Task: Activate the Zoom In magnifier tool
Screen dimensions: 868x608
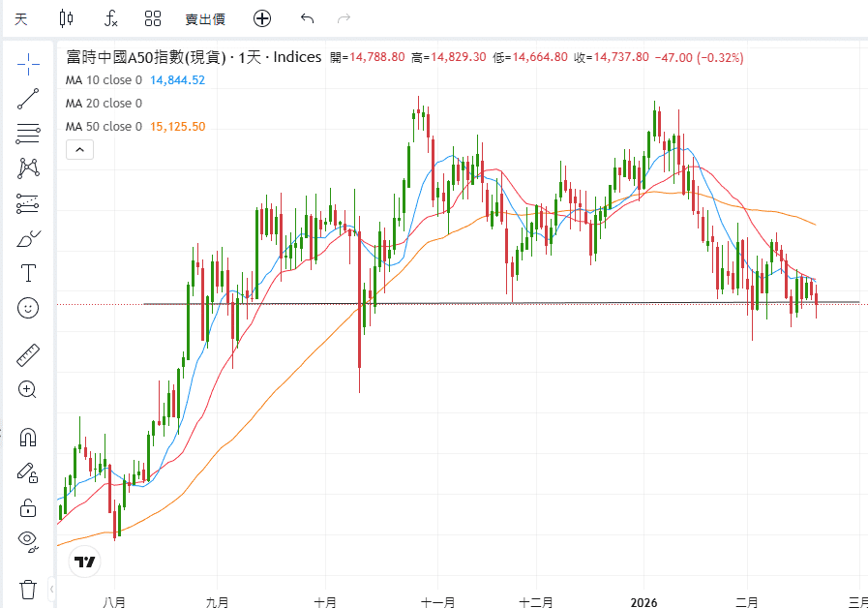Action: 27,389
